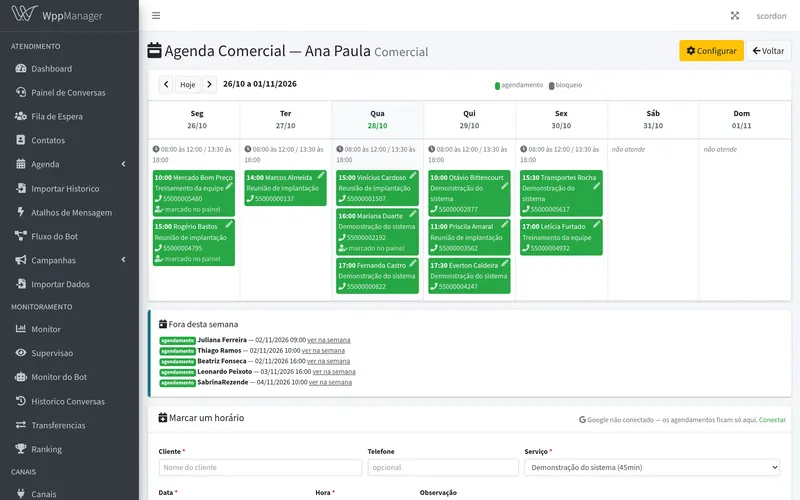Viewport: 800px width, 500px height.
Task: Open Painel de Conversas
Action: pos(69,92)
